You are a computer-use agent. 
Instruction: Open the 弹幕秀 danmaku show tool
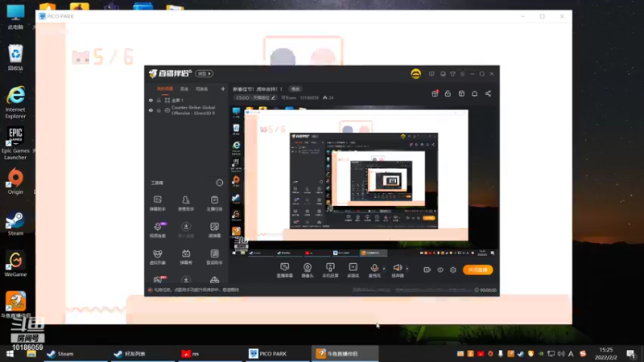point(186,257)
